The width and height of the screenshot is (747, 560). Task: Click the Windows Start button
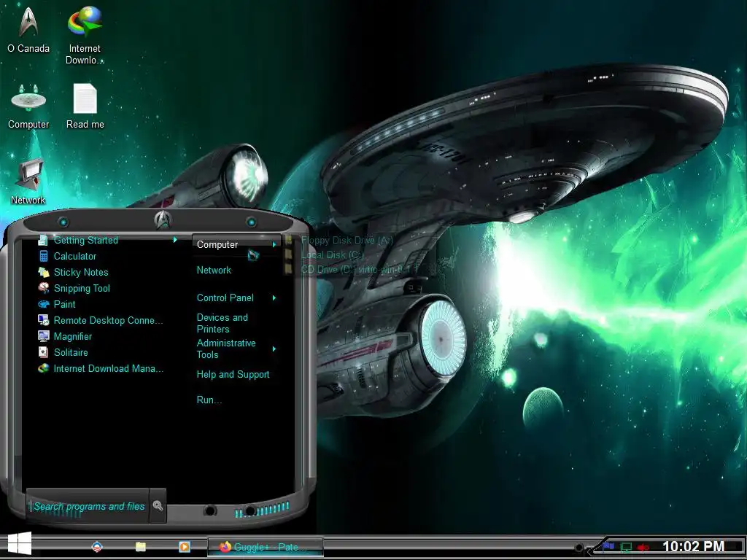(x=20, y=544)
